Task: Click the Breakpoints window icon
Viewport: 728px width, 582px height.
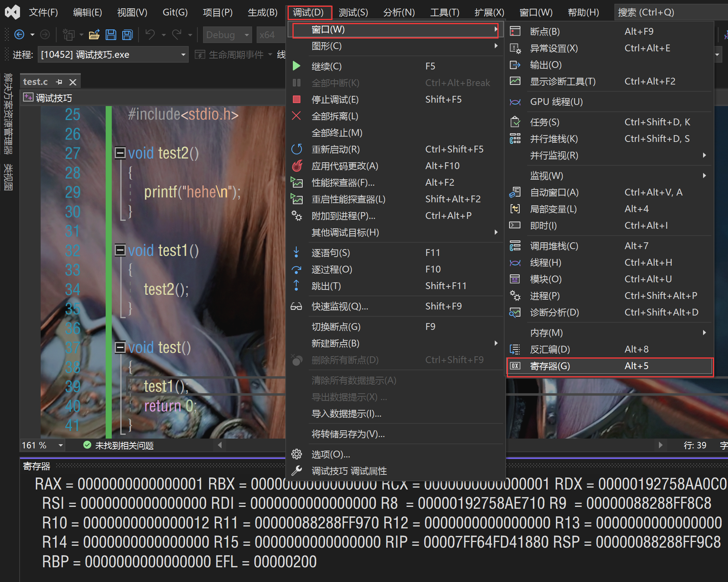Action: tap(515, 31)
